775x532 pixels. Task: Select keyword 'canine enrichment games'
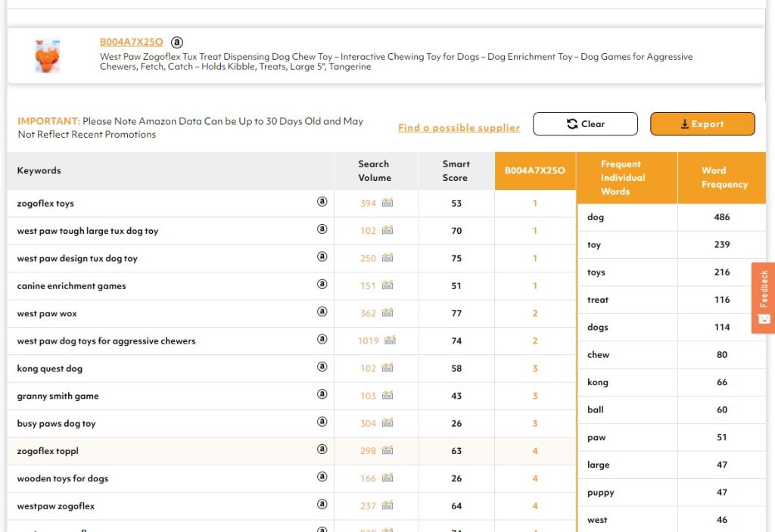click(x=72, y=286)
